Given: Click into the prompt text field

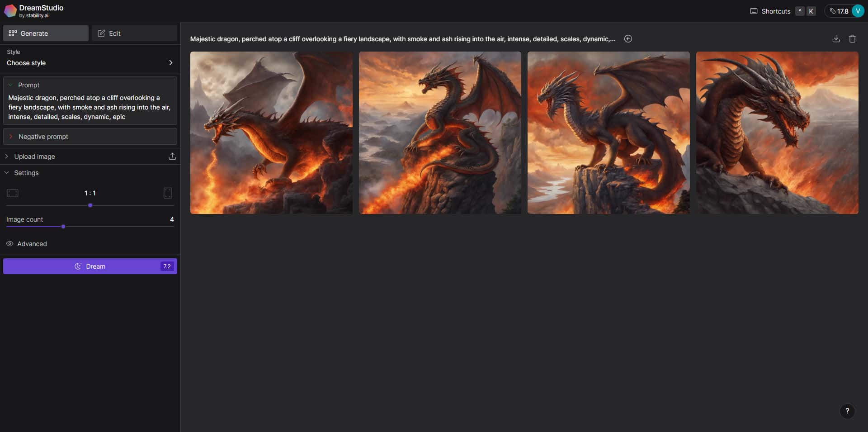Looking at the screenshot, I should pos(90,107).
